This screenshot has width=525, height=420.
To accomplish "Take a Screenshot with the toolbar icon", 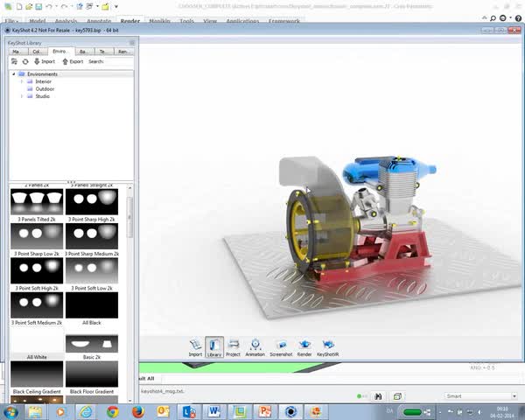I will coord(281,347).
